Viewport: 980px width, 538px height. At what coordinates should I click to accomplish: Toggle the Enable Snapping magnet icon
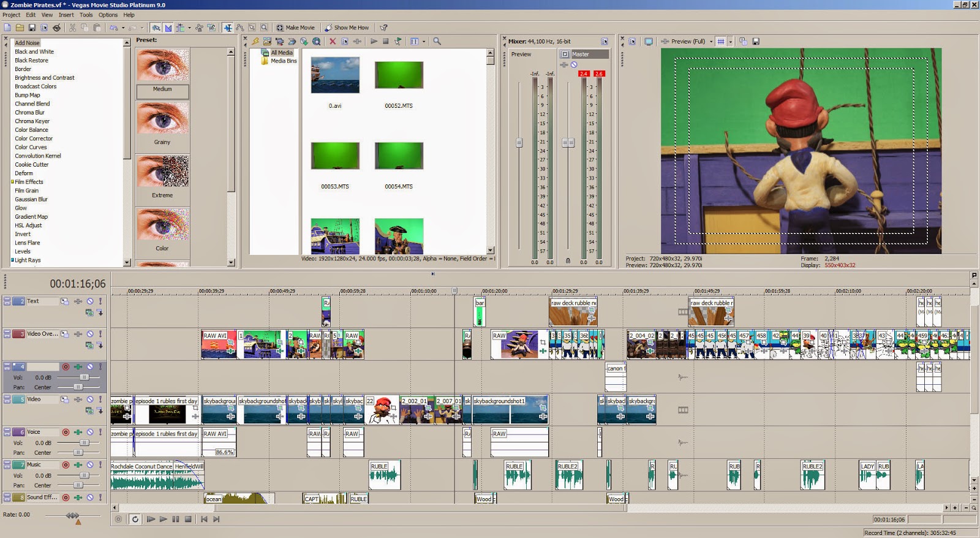click(x=156, y=28)
